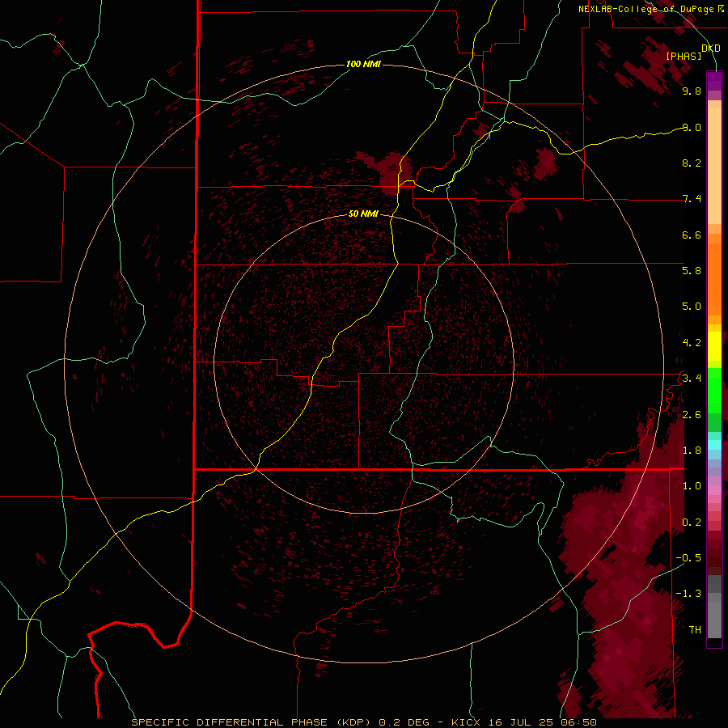Click the DKD product label
This screenshot has width=728, height=728.
point(711,49)
